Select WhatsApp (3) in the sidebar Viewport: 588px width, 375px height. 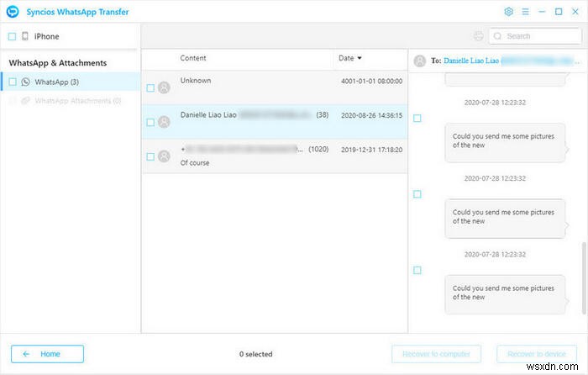click(x=71, y=82)
